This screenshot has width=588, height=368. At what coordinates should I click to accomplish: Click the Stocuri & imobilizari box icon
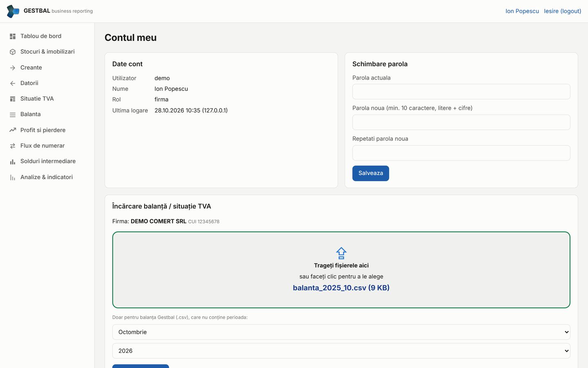click(x=13, y=52)
